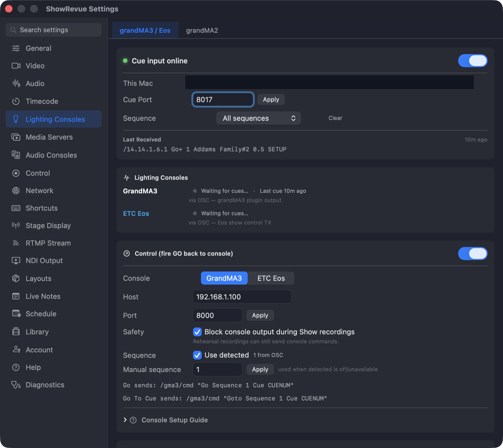The width and height of the screenshot is (503, 448).
Task: Click the Shortcuts keyboard icon
Action: [16, 208]
